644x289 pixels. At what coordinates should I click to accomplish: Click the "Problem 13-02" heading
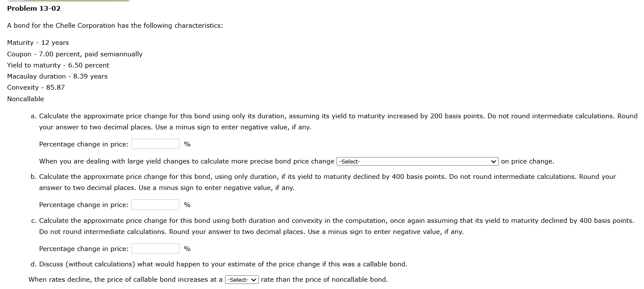(33, 8)
